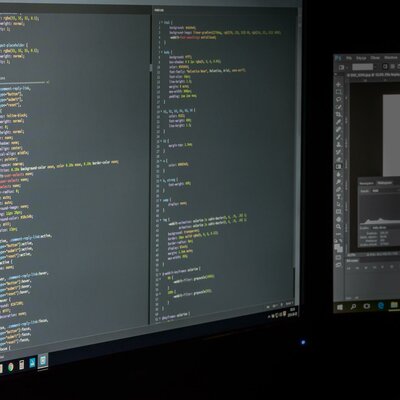Open the first menu after the Ps logo

(349, 58)
